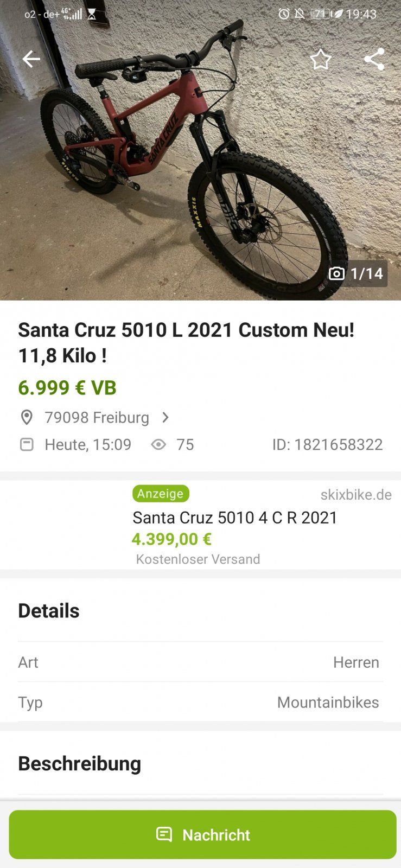401x868 pixels.
Task: Expand location details chevron next to Freiburg
Action: [166, 417]
